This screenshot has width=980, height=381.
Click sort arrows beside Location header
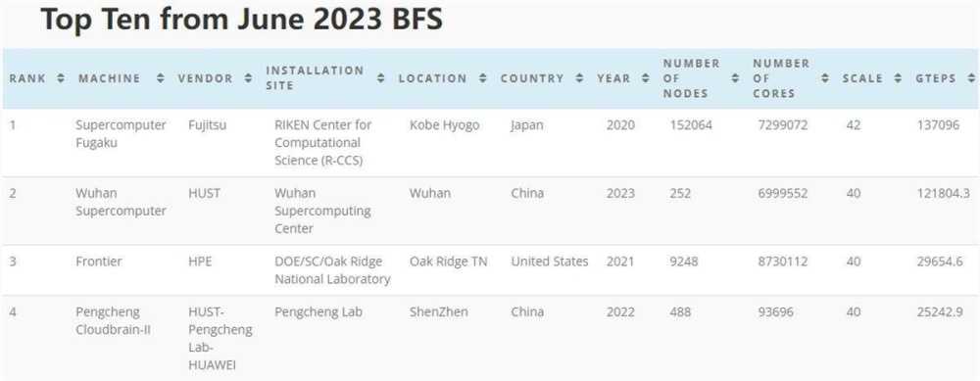coord(482,78)
